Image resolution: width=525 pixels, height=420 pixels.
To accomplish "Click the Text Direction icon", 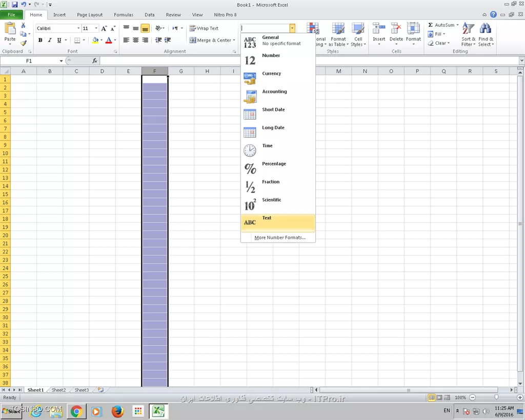I will (175, 29).
